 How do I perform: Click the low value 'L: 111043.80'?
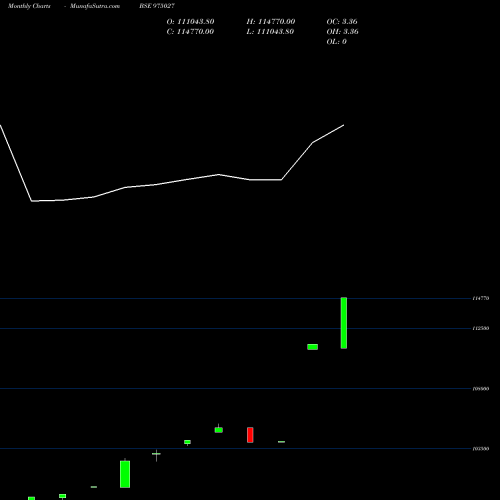270,32
